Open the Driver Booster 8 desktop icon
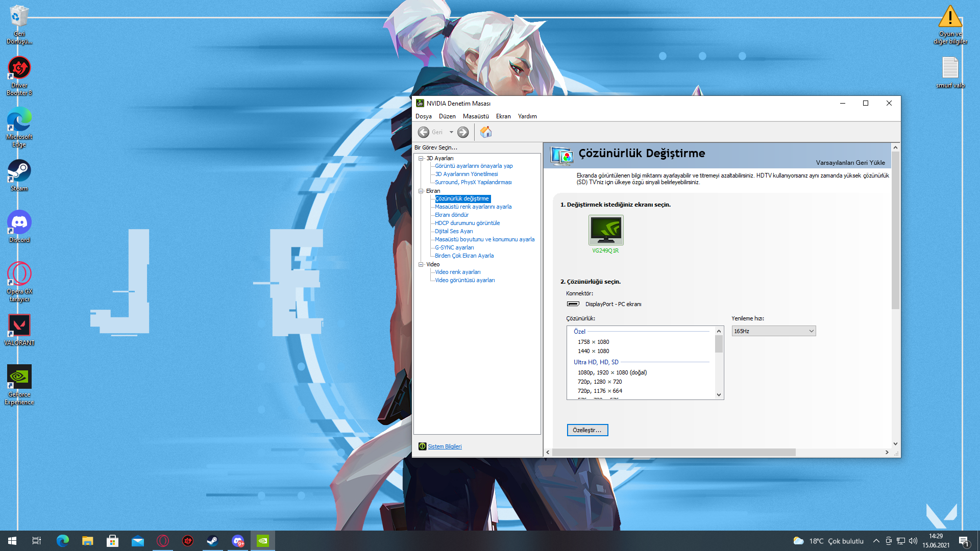980x551 pixels. [19, 68]
